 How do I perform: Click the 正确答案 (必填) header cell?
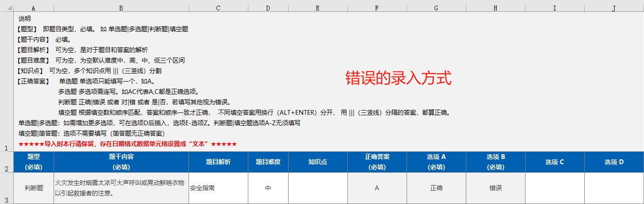pos(377,162)
